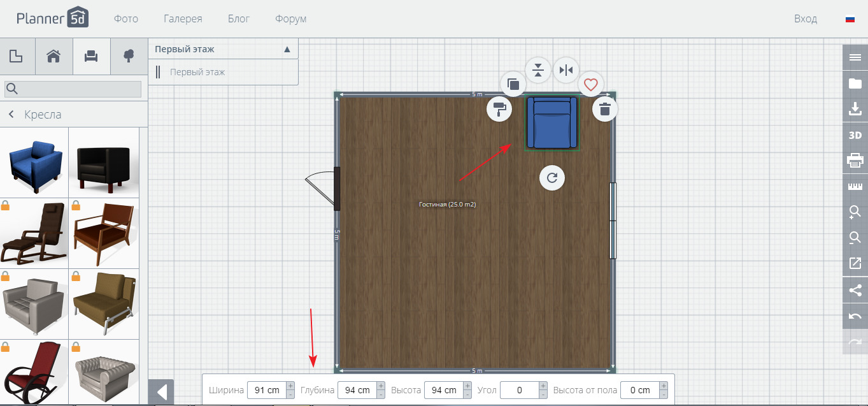Collapse the left catalog panel arrow
The height and width of the screenshot is (406, 868).
coord(161,391)
